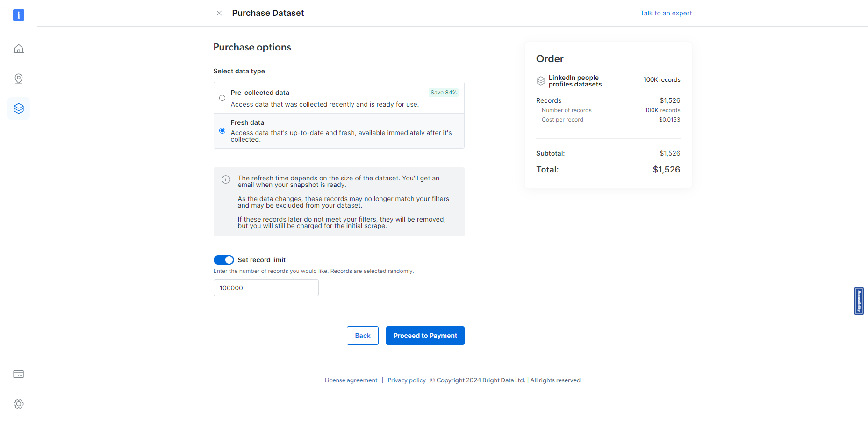Click the info circle in refresh notice
Screen dimensions: 868x430
tap(226, 179)
